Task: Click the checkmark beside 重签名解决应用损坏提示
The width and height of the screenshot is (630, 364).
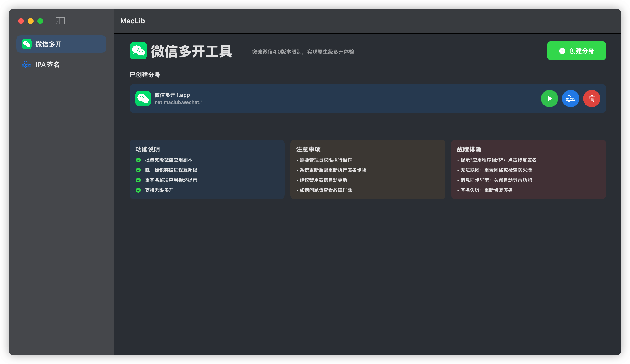Action: click(x=138, y=180)
